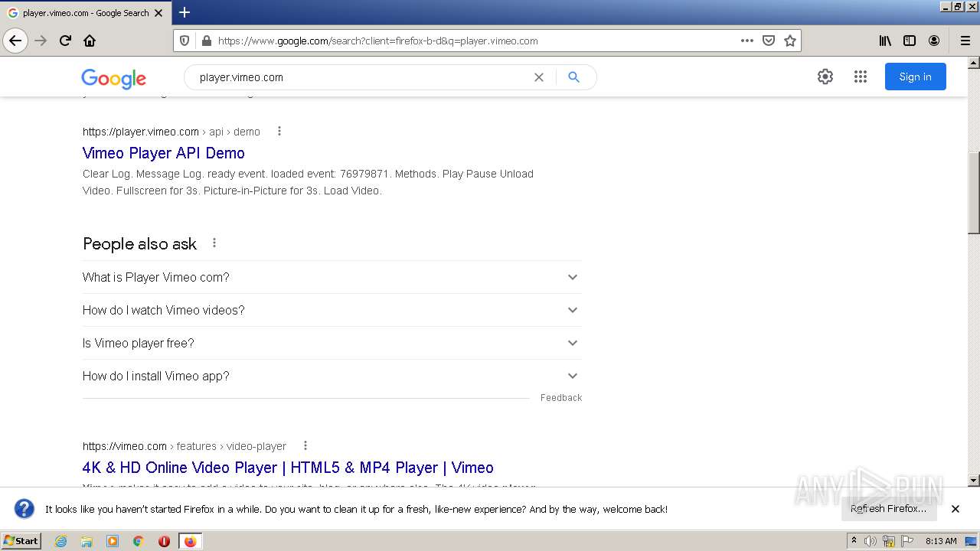Open the Opera taskbar icon

[x=164, y=541]
